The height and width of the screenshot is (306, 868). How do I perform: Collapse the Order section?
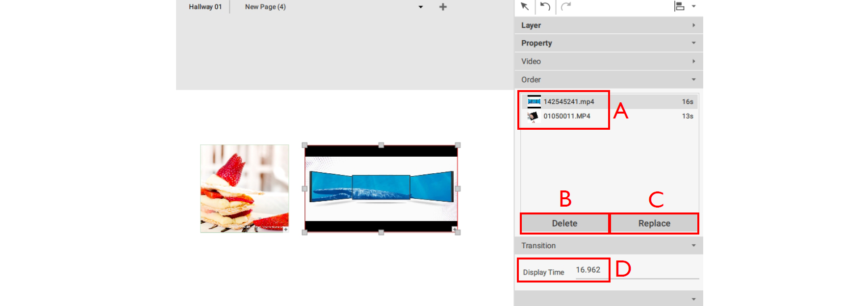pyautogui.click(x=693, y=79)
